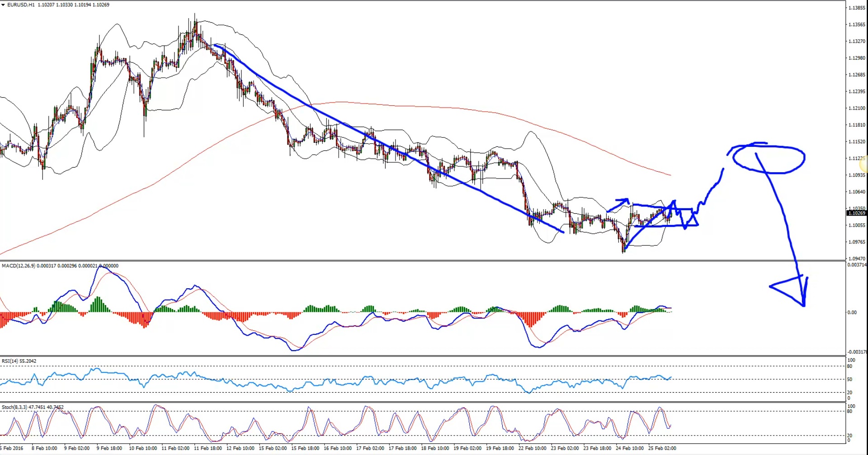Screen dimensions: 868x455
Task: Click the 1.13855 price axis label
Action: [x=856, y=8]
